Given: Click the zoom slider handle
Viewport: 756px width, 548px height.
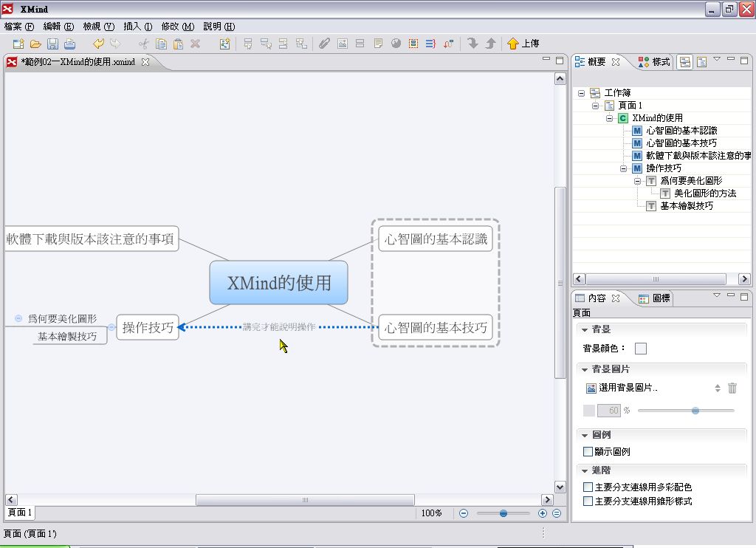Looking at the screenshot, I should pyautogui.click(x=504, y=513).
